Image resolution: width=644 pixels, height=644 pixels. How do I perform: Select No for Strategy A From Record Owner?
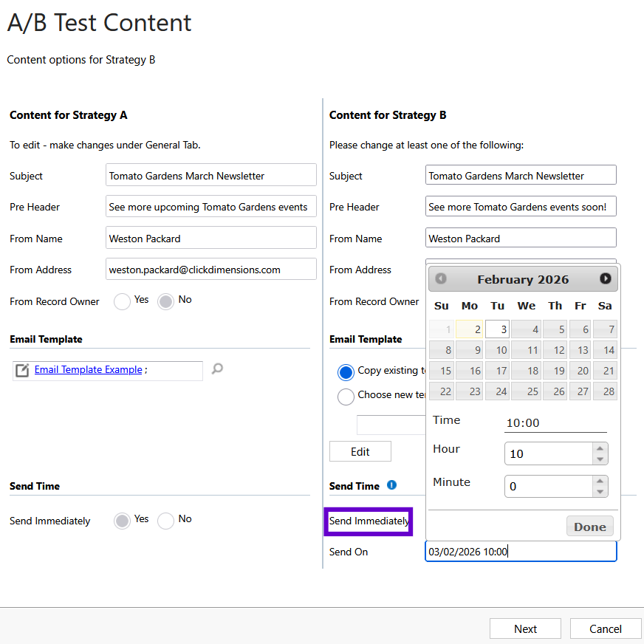[165, 301]
